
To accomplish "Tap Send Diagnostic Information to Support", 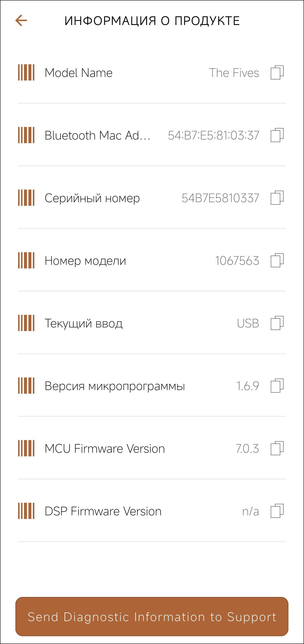I will click(x=152, y=617).
